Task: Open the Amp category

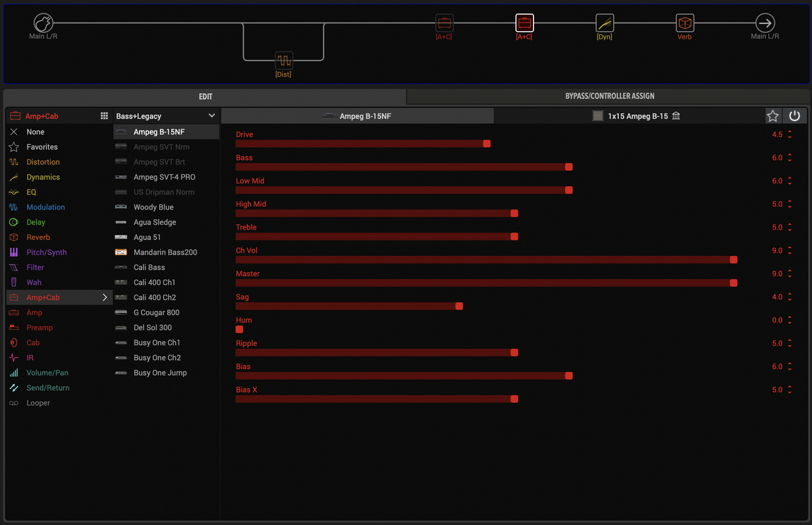Action: 60,313
